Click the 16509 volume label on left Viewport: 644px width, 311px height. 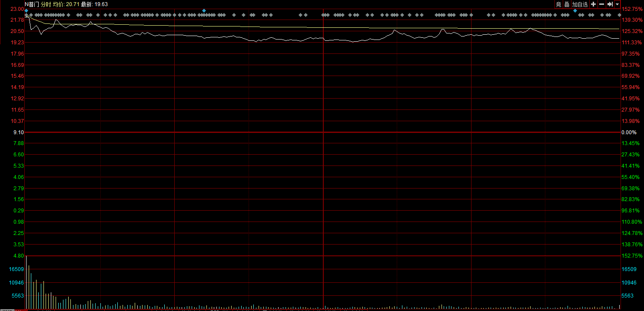click(x=16, y=269)
